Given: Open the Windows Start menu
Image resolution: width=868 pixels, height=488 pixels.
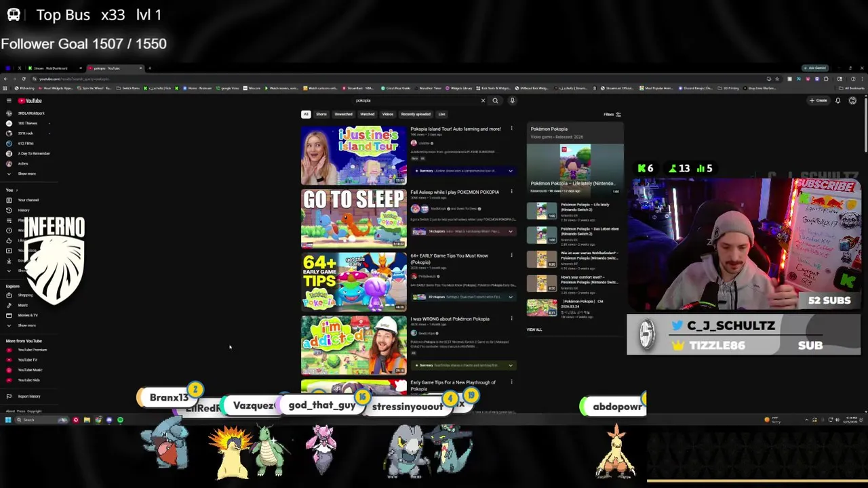Looking at the screenshot, I should point(7,420).
